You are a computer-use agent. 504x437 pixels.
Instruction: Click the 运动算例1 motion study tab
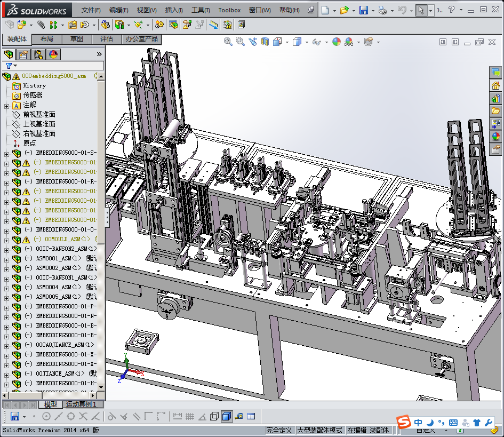point(82,404)
